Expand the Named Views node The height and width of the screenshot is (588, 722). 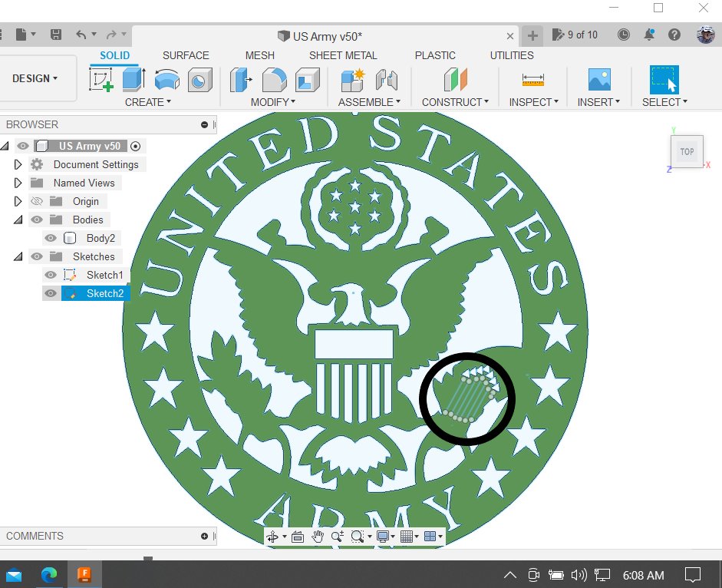(18, 183)
